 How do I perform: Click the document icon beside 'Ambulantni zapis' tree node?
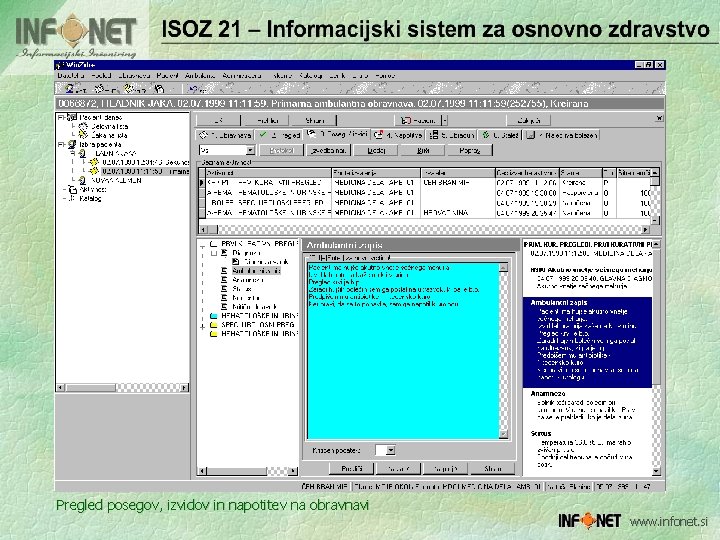(x=224, y=270)
